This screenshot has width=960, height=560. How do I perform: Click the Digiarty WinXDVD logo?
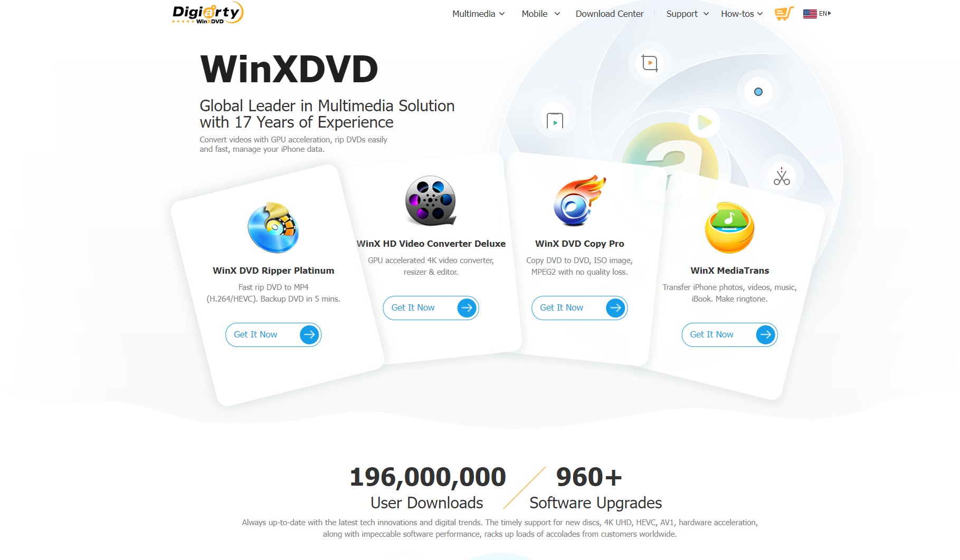207,13
